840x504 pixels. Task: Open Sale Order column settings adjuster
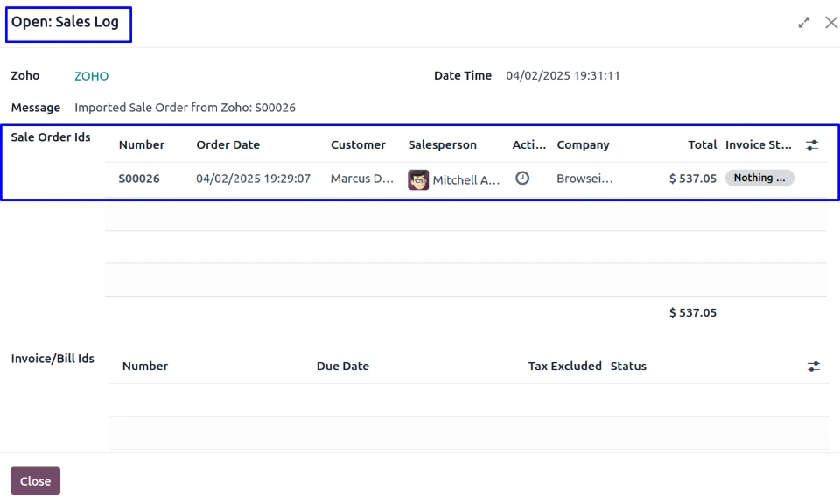pos(813,145)
